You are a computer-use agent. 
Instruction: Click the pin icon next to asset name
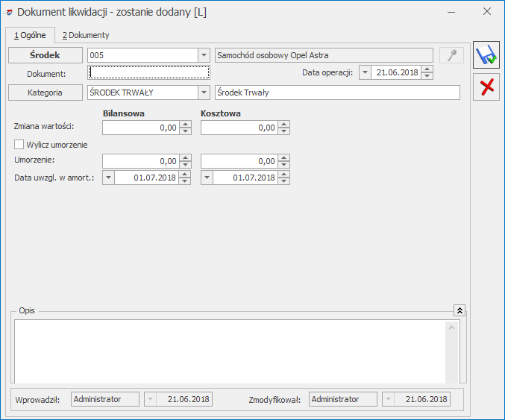coord(451,55)
